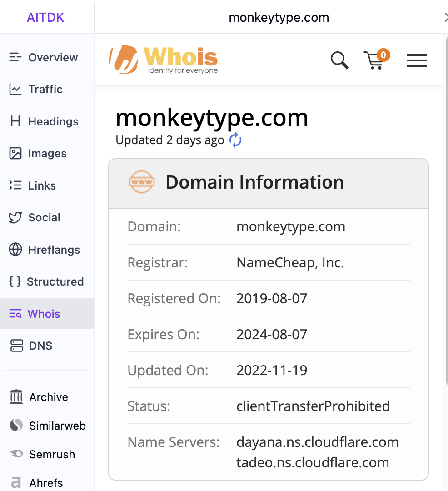Select the Headings H icon
The image size is (448, 491).
tap(15, 121)
